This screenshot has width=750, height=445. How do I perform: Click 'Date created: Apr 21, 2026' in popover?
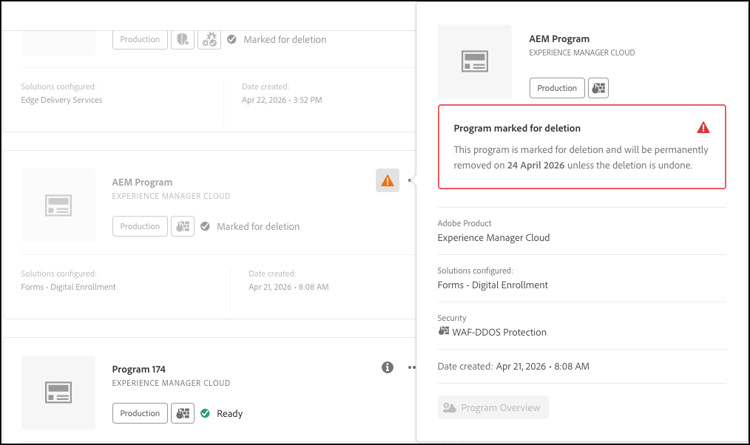point(513,367)
